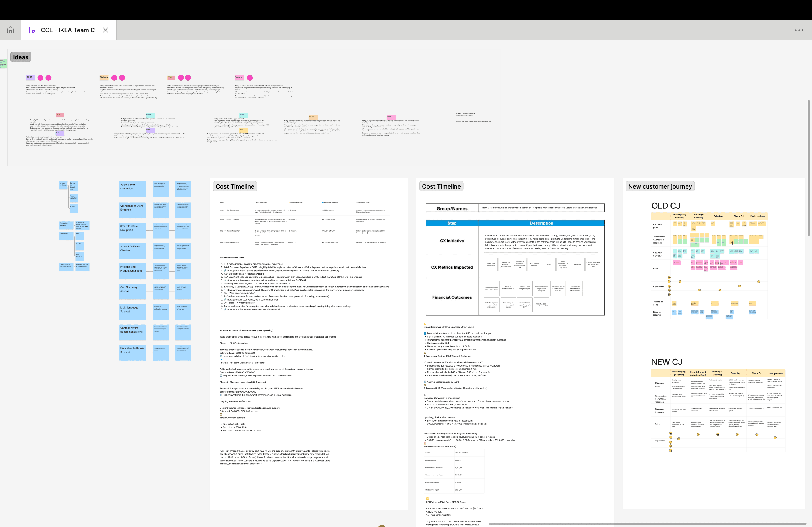Click the FigJam file icon in the tab
This screenshot has width=812, height=527.
32,30
